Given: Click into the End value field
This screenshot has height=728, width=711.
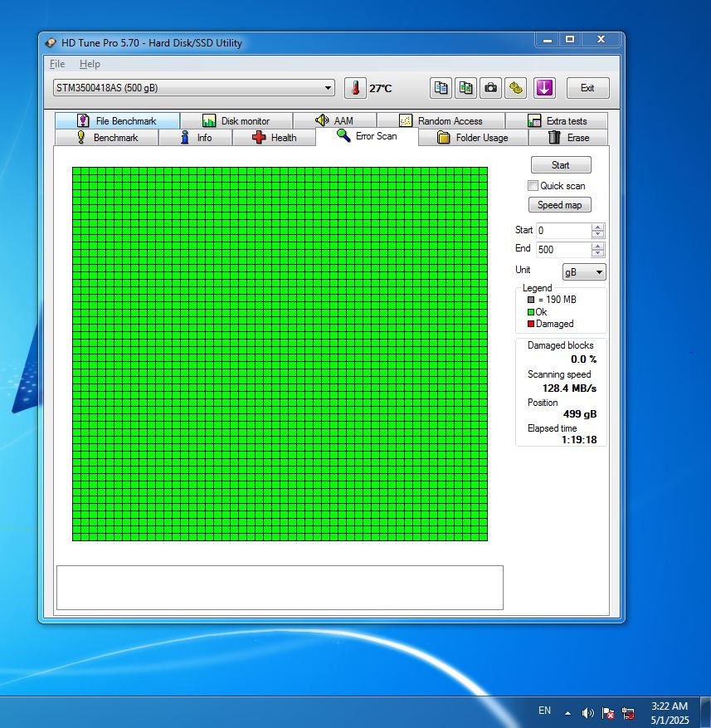Looking at the screenshot, I should click(564, 250).
